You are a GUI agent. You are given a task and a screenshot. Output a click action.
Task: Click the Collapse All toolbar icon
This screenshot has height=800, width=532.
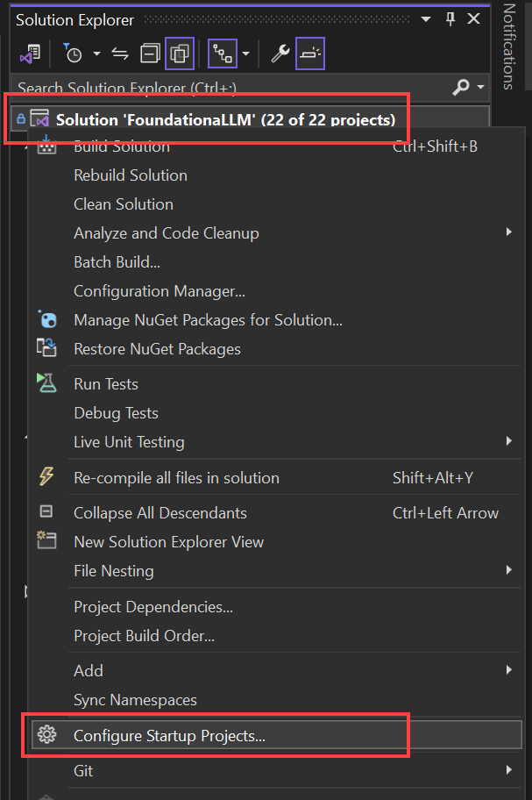coord(150,54)
